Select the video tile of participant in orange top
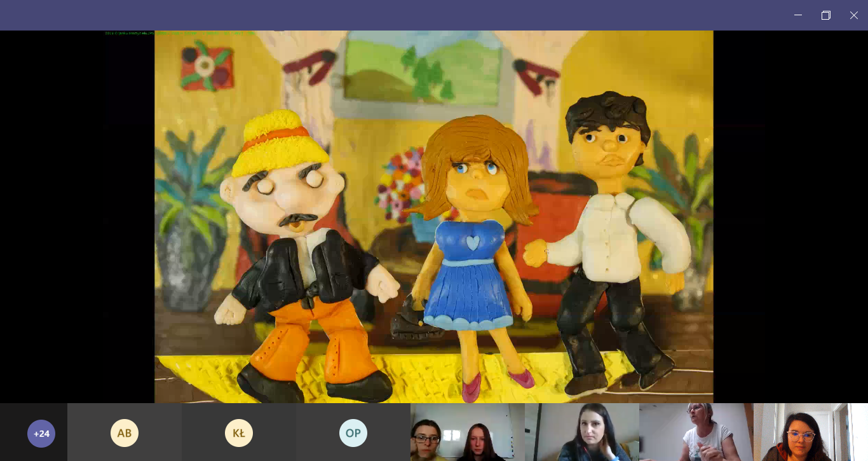This screenshot has width=868, height=461. click(x=810, y=432)
